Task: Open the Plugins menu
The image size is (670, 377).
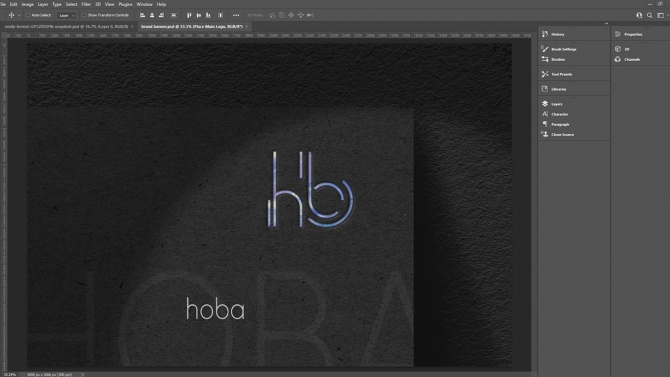Action: click(125, 4)
